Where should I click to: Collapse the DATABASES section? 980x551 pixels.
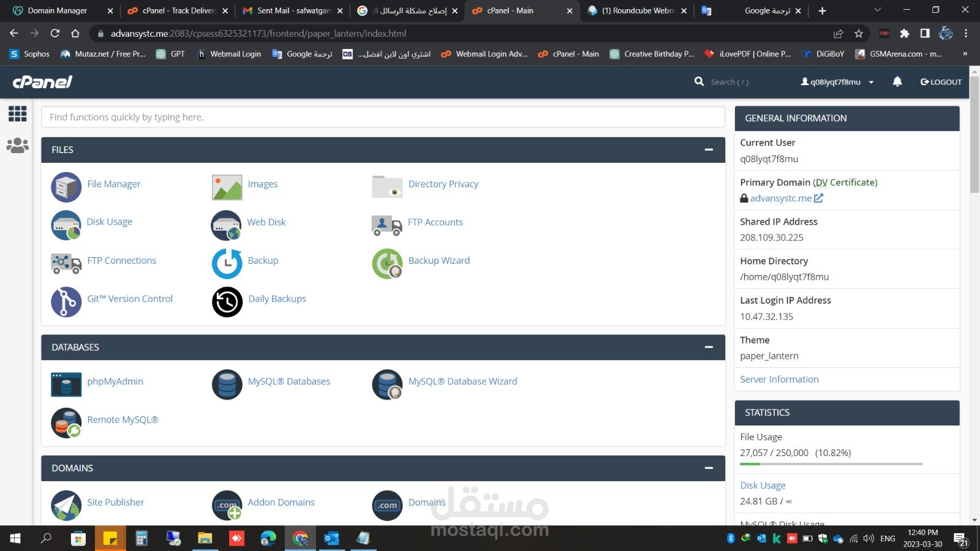click(709, 347)
